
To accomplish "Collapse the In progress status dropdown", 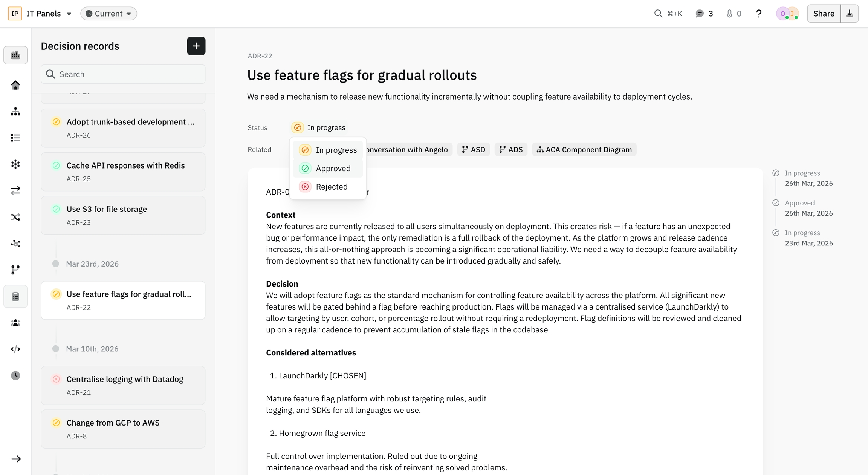I will pyautogui.click(x=319, y=128).
